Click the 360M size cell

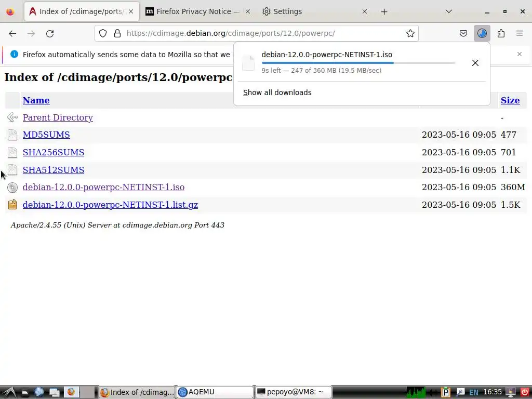(x=513, y=187)
